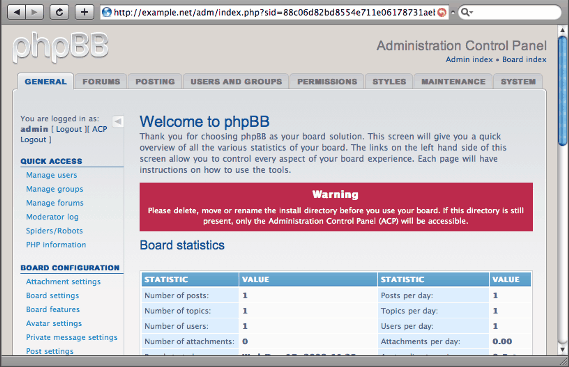Open Board features link
The width and height of the screenshot is (569, 367).
53,309
